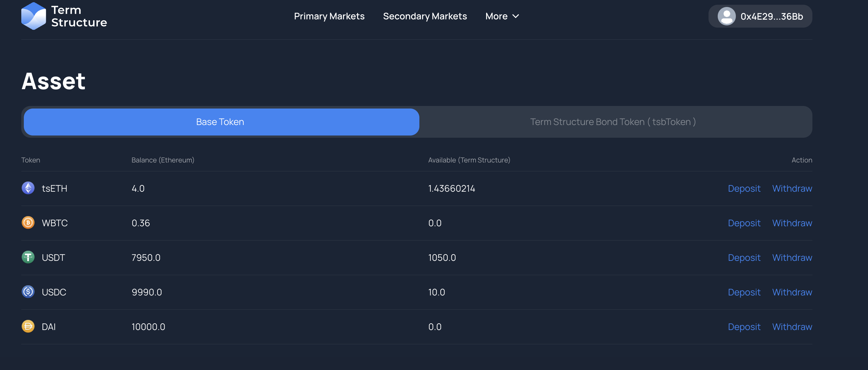Click the Balance (Ethereum) column header
The image size is (868, 370).
(x=163, y=160)
